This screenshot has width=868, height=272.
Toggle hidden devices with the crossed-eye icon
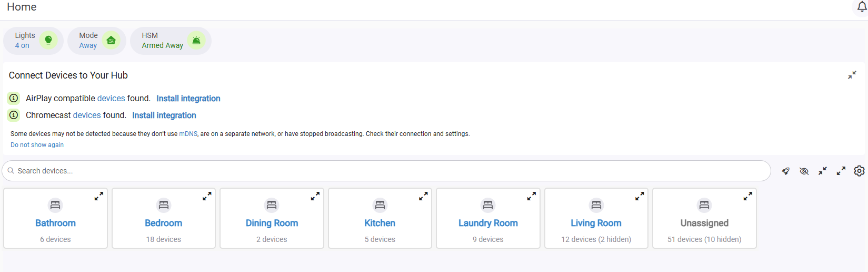[x=804, y=171]
